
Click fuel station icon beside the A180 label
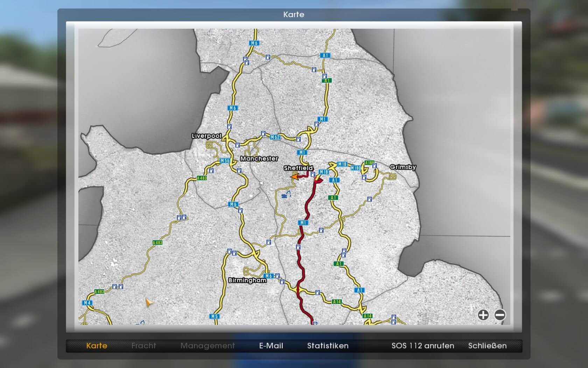point(374,165)
